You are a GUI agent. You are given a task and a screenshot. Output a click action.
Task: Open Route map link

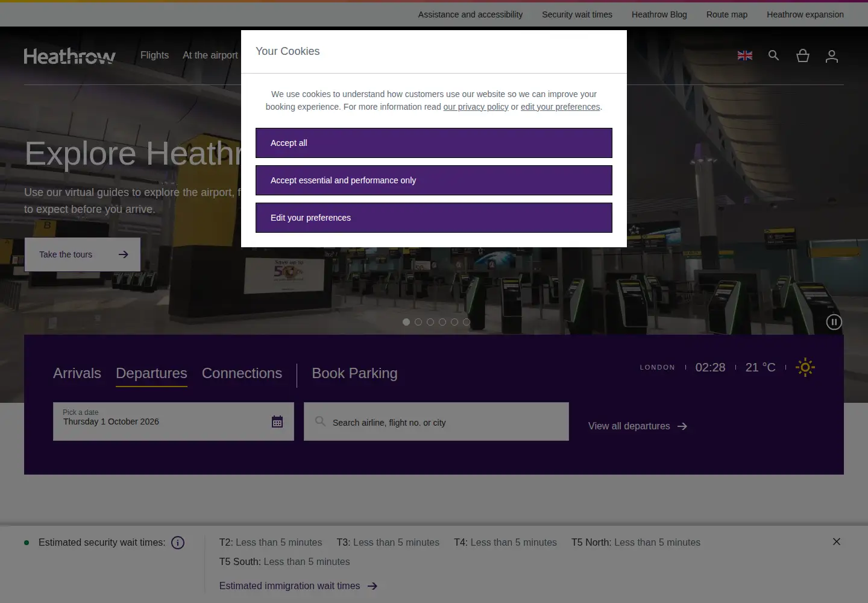(727, 14)
